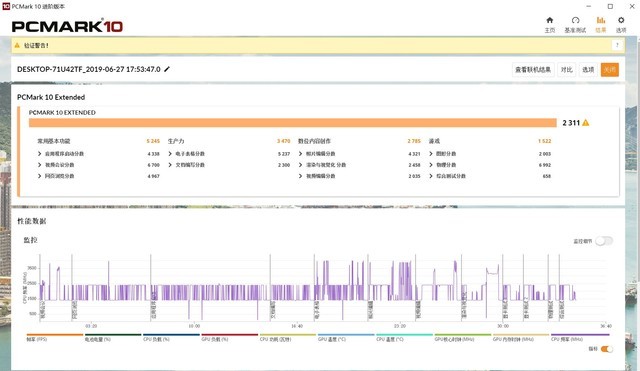640x371 pixels.
Task: Select the CPU 温度 (°C) legend swatch
Action: click(404, 335)
